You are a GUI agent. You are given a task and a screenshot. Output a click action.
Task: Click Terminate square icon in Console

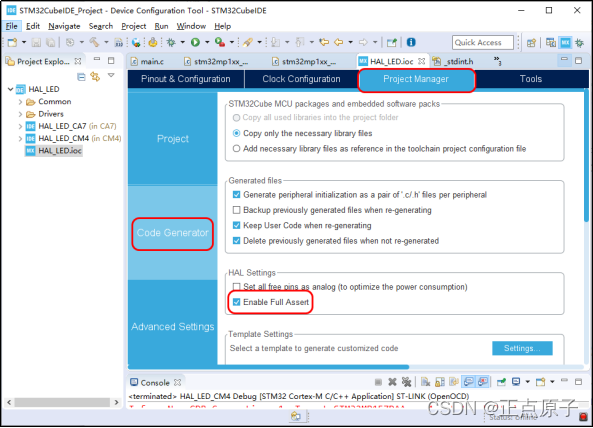(378, 382)
